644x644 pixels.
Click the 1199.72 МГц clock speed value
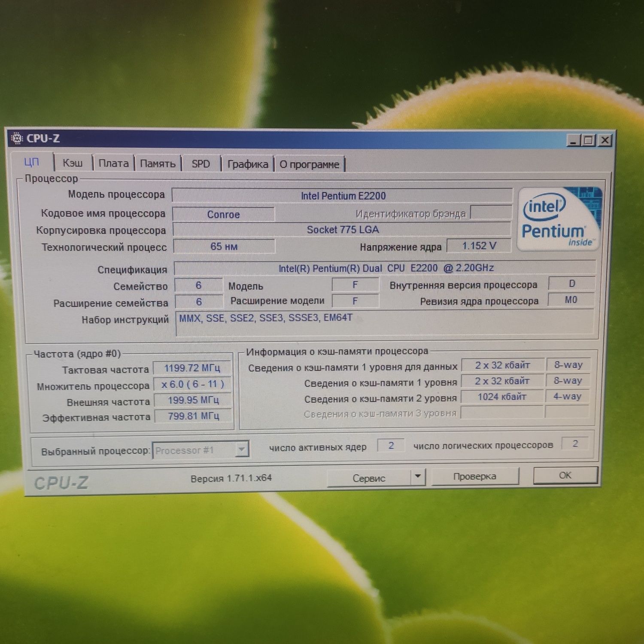pos(192,368)
